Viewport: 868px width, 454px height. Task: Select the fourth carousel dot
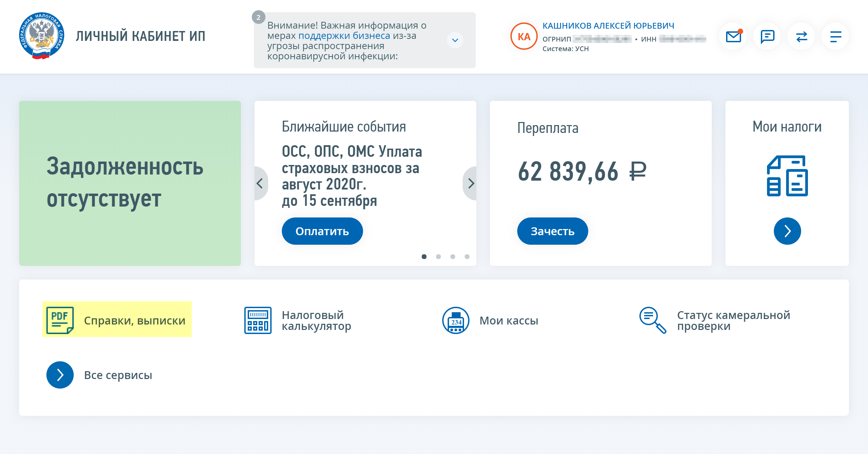pos(467,257)
